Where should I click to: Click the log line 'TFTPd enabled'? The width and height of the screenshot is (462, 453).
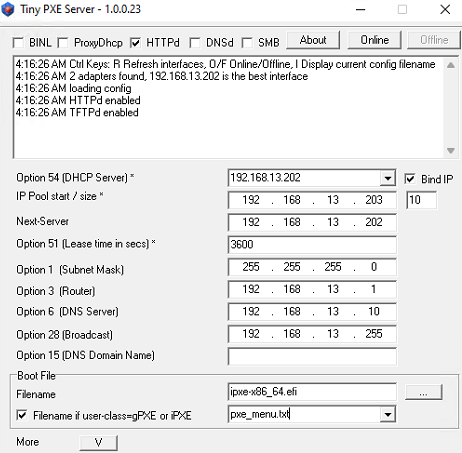point(77,112)
